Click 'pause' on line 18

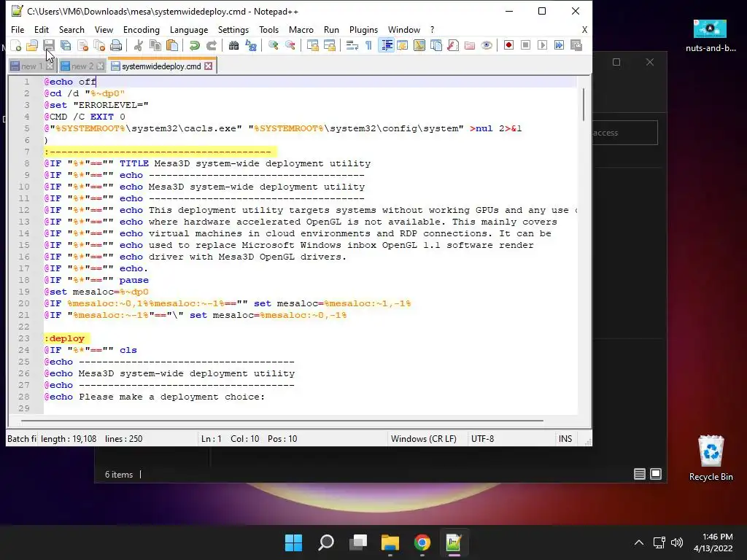pyautogui.click(x=134, y=280)
